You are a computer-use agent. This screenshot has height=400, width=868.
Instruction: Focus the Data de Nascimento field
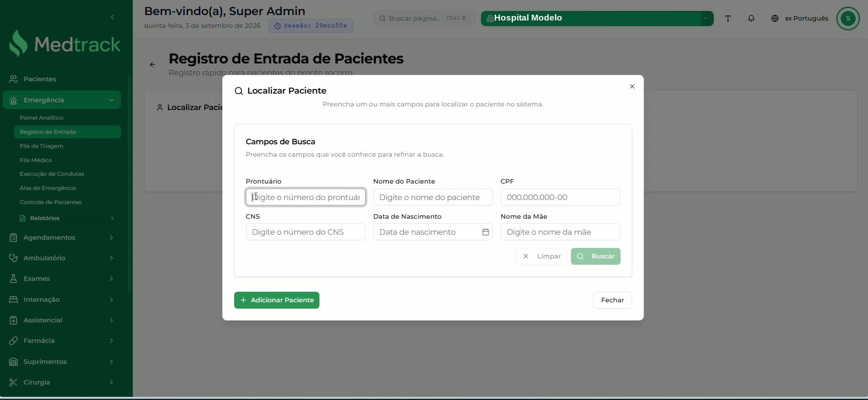433,232
